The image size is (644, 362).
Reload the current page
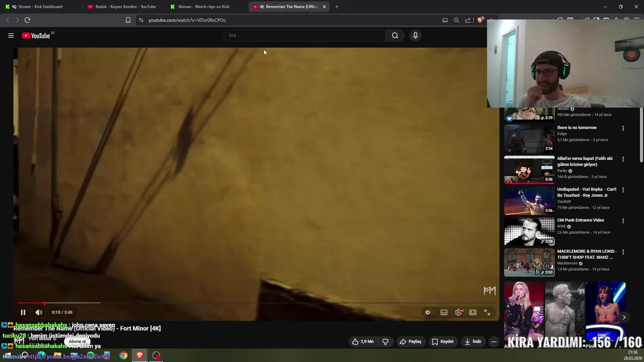(27, 20)
